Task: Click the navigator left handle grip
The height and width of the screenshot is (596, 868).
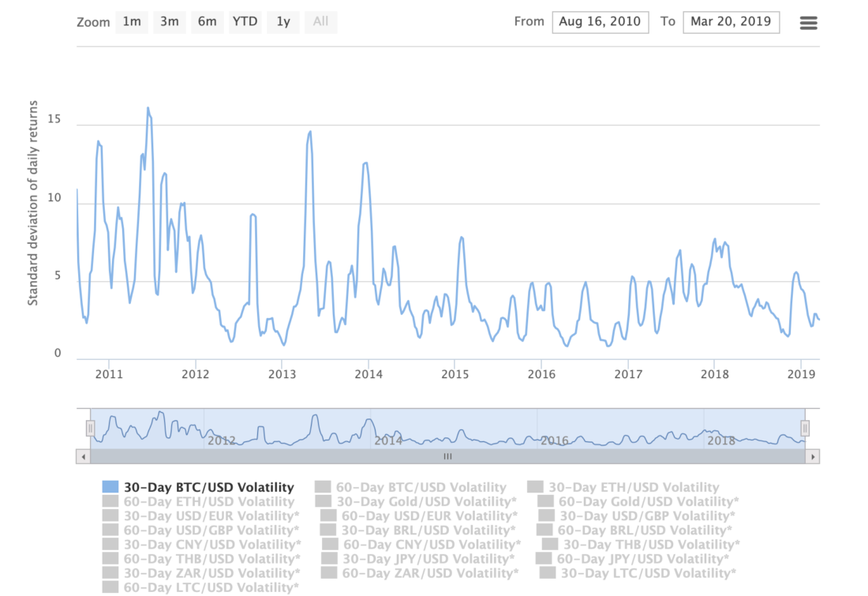Action: (90, 428)
